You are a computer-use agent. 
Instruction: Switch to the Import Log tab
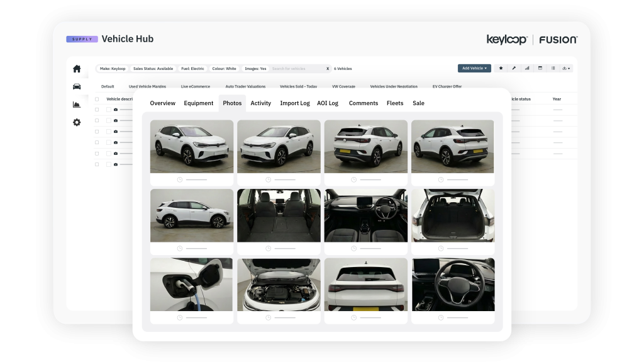(295, 103)
